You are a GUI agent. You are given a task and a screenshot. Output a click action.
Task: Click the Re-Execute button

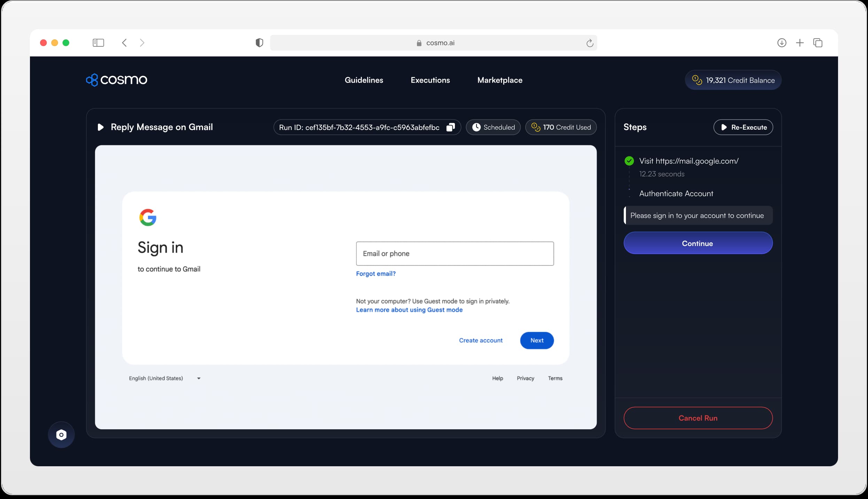(x=743, y=127)
